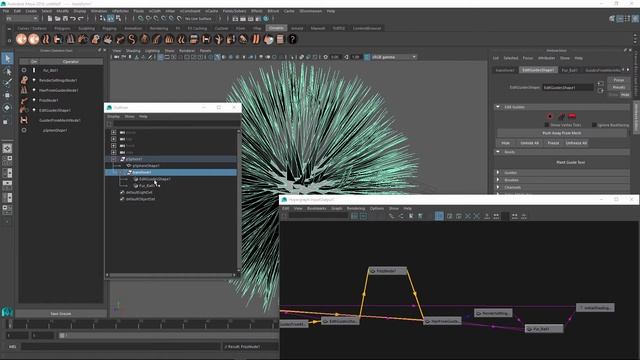Click the comb tool icon under Edit Guides

561,116
